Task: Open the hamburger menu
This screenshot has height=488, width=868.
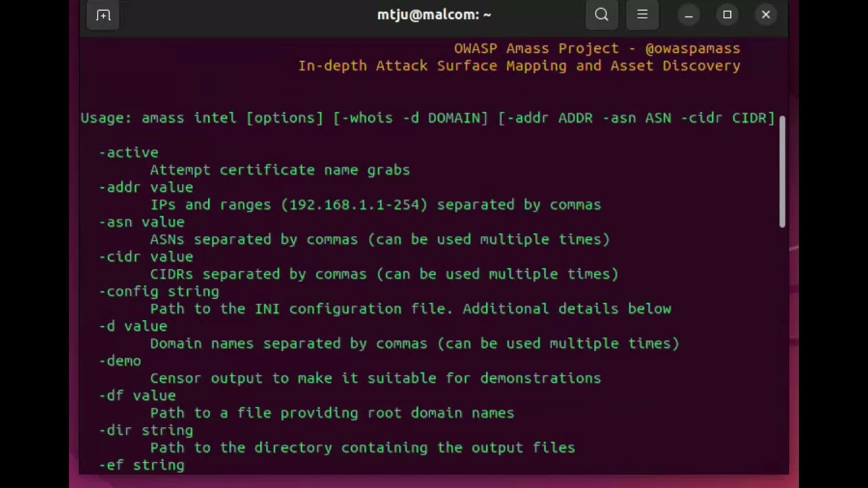Action: pos(642,15)
